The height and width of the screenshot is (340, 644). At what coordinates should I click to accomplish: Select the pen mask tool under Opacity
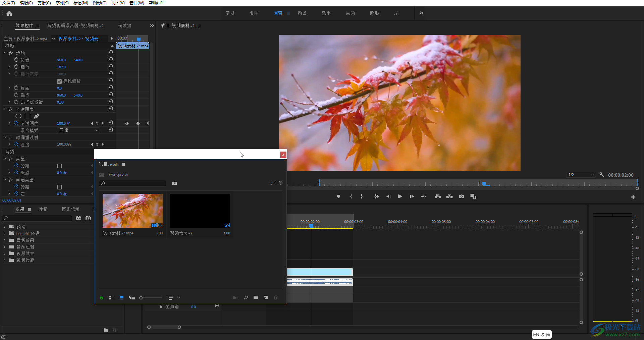tap(36, 116)
